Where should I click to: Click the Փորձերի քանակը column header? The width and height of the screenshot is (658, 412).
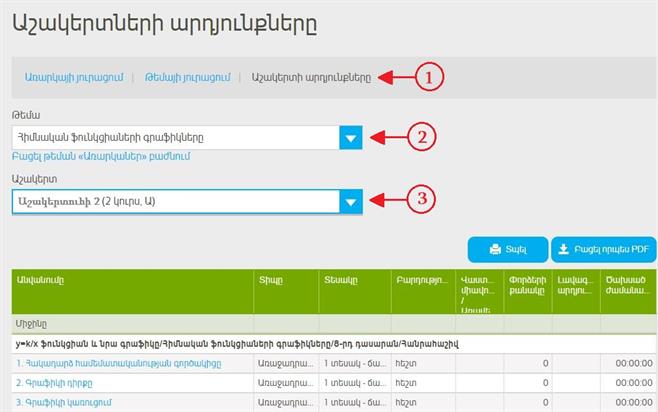527,289
